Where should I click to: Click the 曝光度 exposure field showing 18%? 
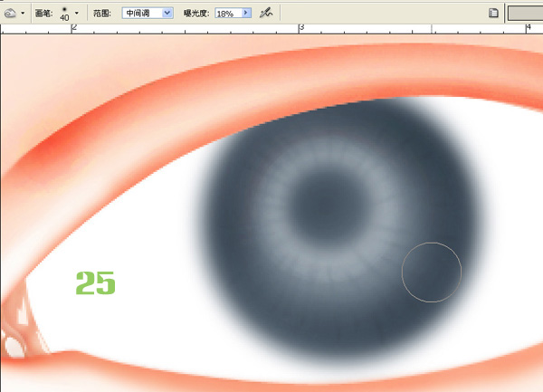[x=229, y=14]
